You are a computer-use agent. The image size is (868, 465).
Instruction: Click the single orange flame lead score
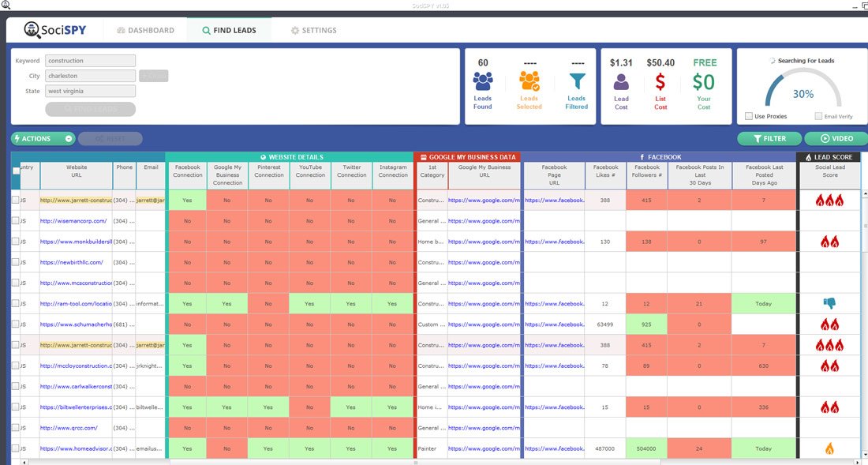(x=829, y=448)
